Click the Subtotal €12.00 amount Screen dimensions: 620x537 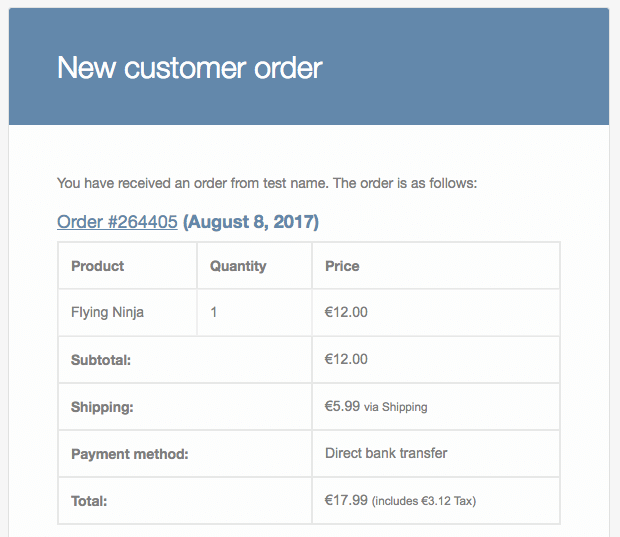coord(346,359)
